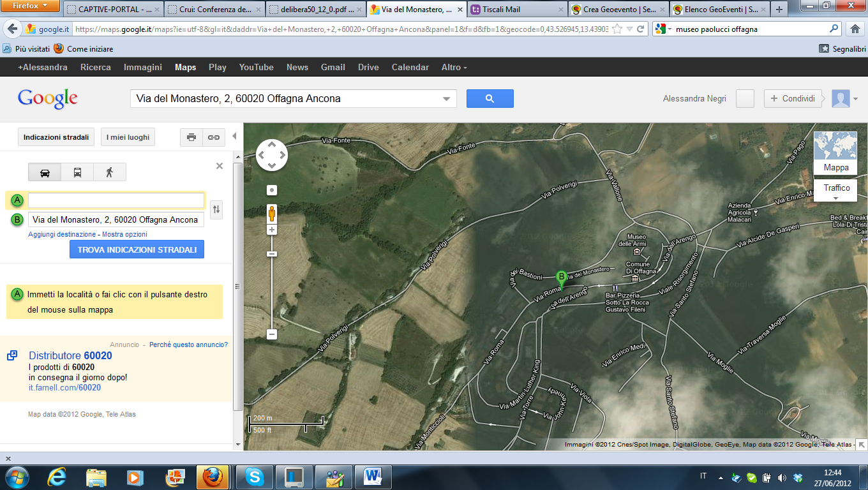Switch to delibera50_12_0.pdf tab
This screenshot has width=868, height=490.
click(315, 10)
